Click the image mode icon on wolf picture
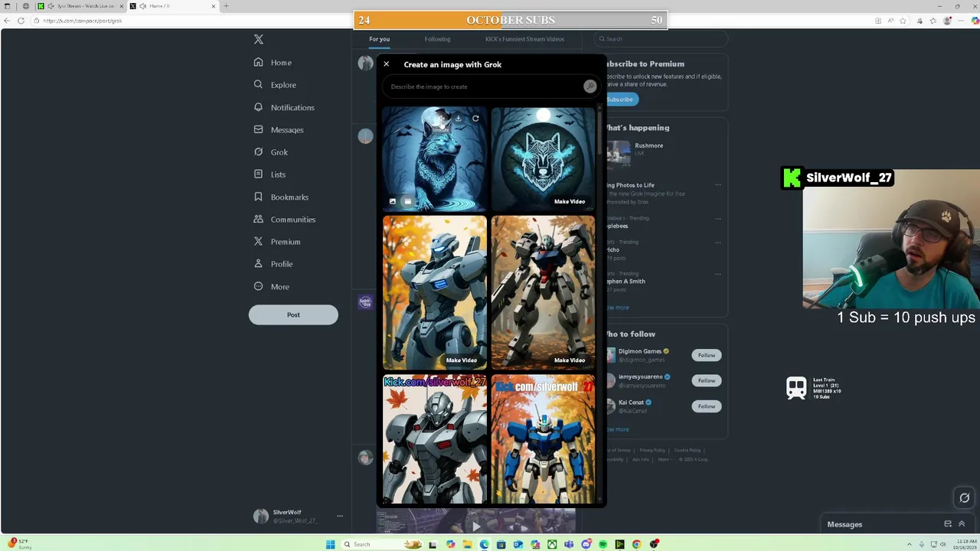The height and width of the screenshot is (551, 980). coord(393,201)
